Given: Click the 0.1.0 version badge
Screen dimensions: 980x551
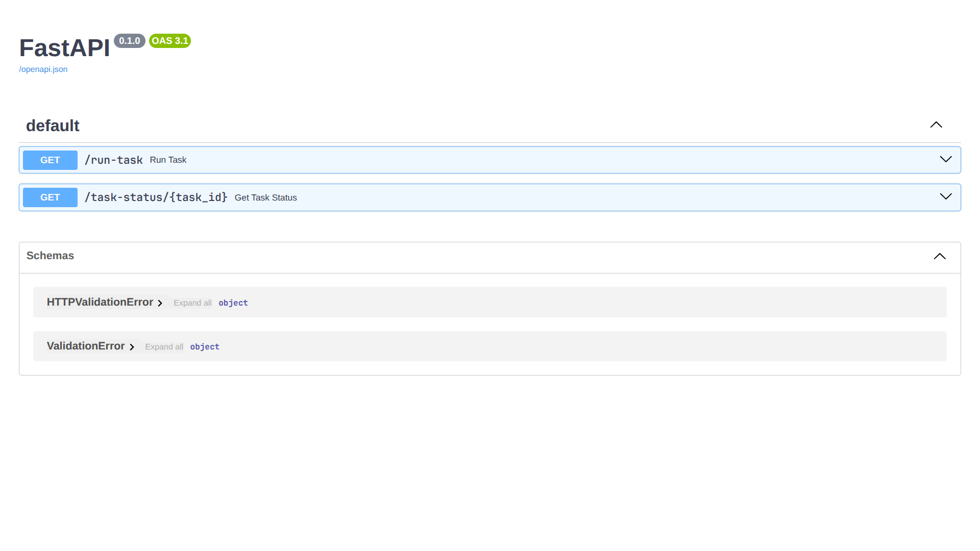Looking at the screenshot, I should (129, 41).
